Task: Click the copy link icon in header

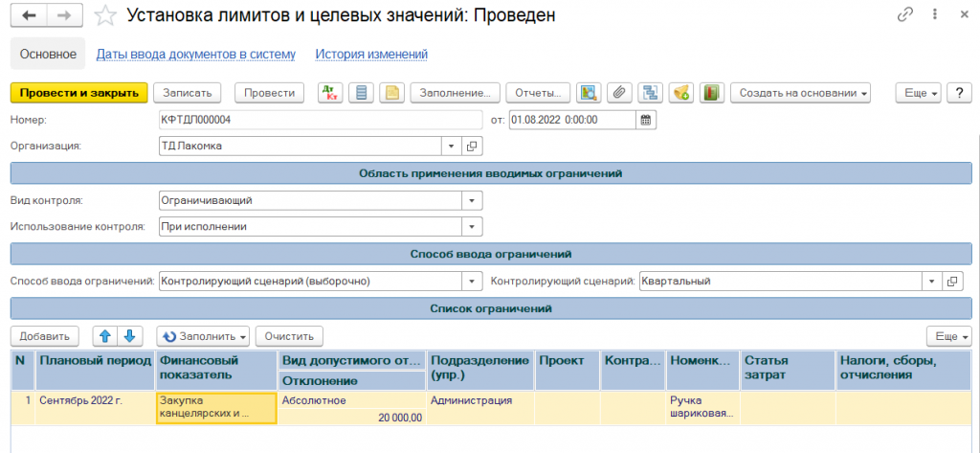Action: tap(904, 15)
